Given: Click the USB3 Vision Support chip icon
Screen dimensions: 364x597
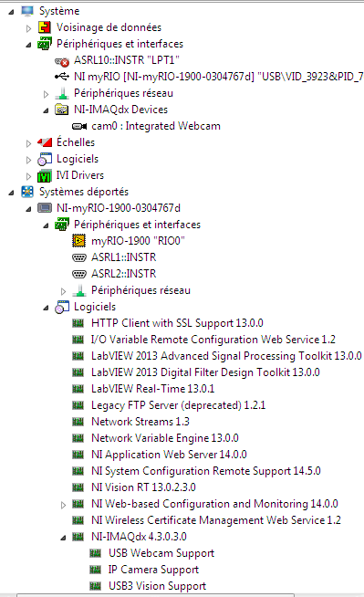Looking at the screenshot, I should pos(95,586).
